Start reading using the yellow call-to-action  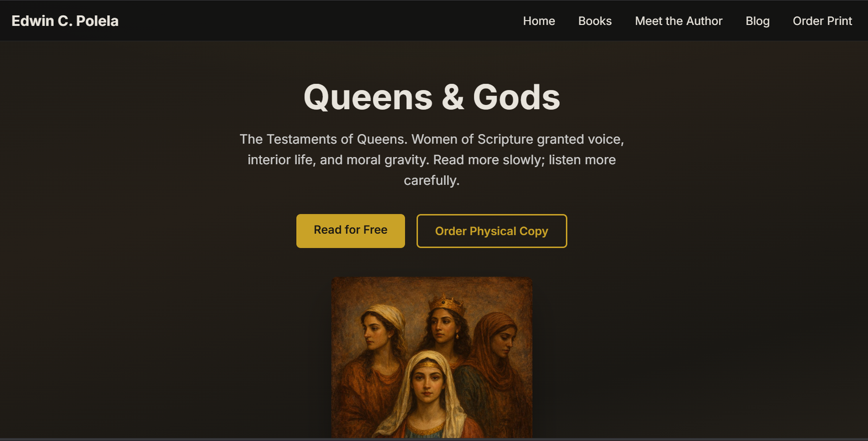(x=350, y=230)
